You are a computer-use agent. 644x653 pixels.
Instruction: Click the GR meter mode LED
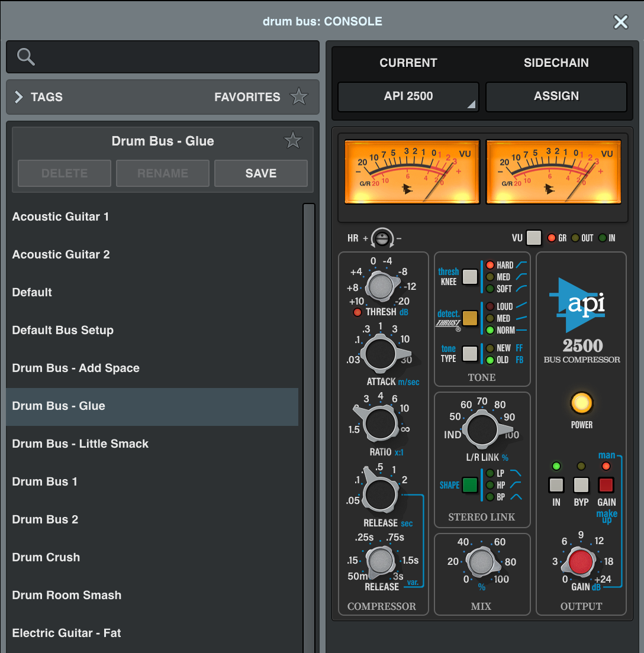[552, 238]
